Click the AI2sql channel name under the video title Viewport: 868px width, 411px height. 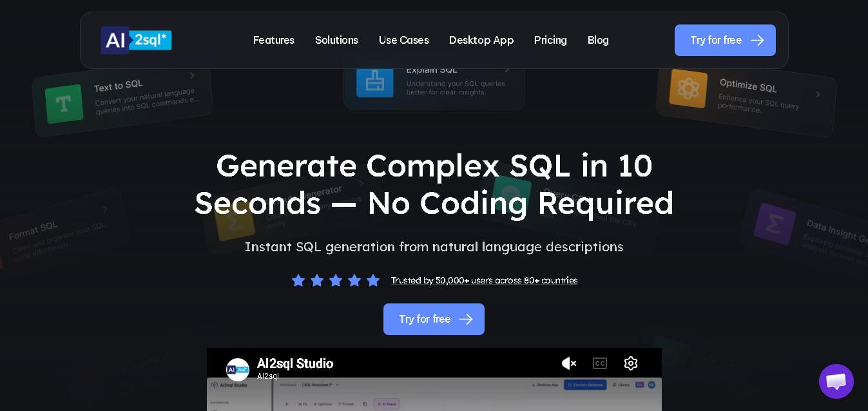(x=268, y=376)
